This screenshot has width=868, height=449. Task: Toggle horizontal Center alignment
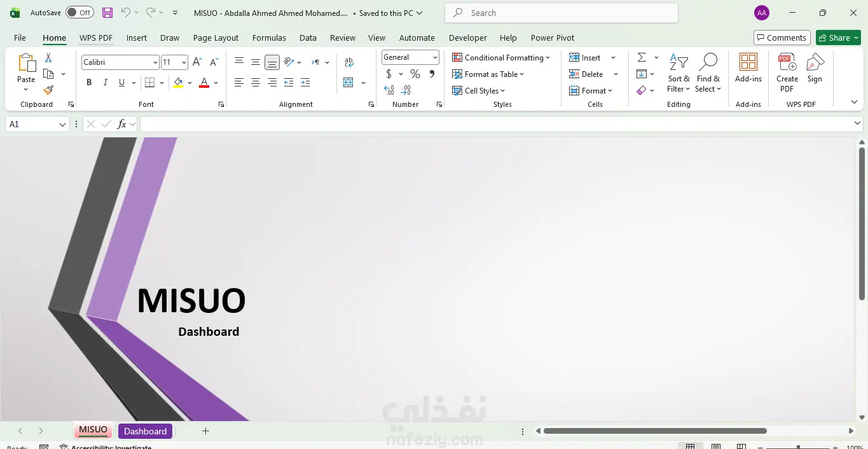256,83
